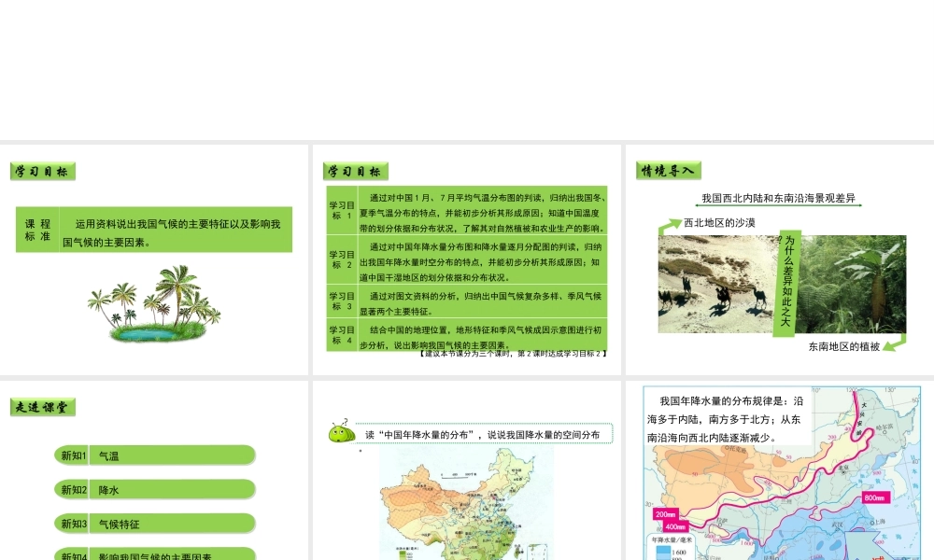Click the pink 800mm map label
This screenshot has width=934, height=560.
876,497
